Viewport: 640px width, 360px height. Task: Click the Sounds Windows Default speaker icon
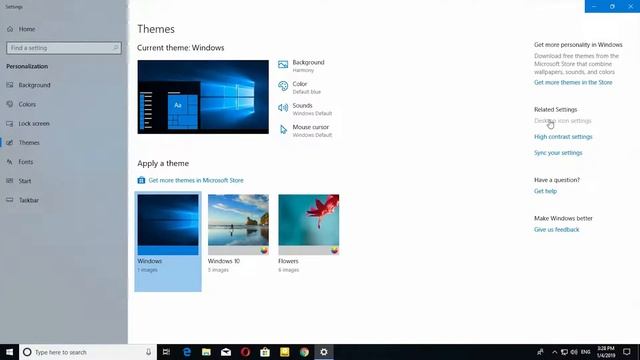tap(283, 108)
